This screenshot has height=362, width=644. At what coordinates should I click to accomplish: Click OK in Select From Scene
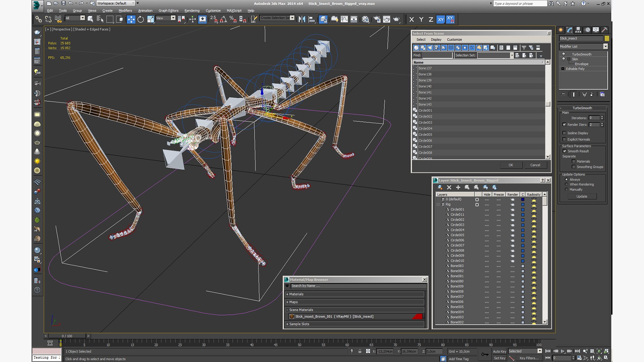click(x=511, y=165)
